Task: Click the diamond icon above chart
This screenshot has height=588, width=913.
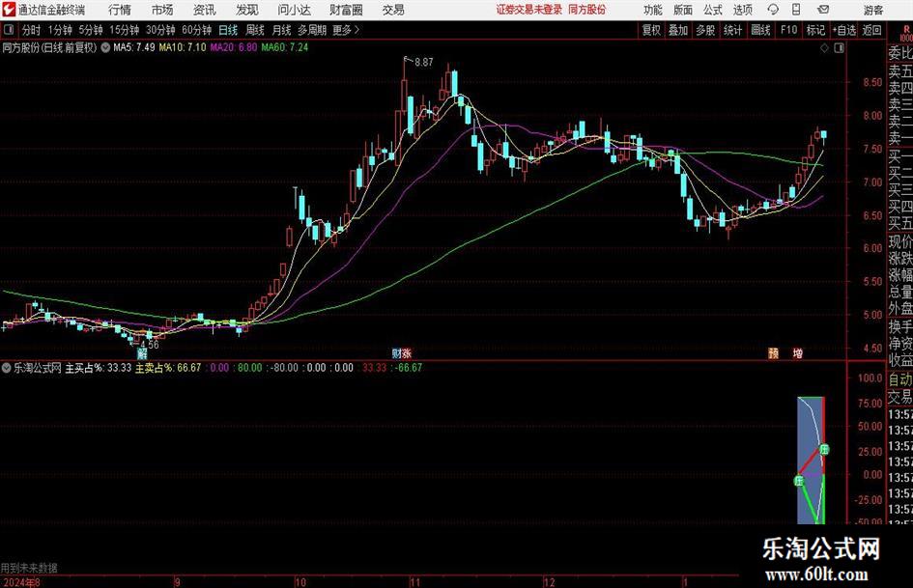Action: [824, 48]
